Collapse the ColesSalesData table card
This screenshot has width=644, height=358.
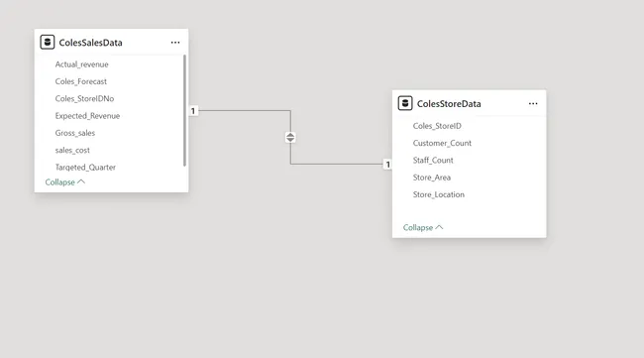coord(64,182)
